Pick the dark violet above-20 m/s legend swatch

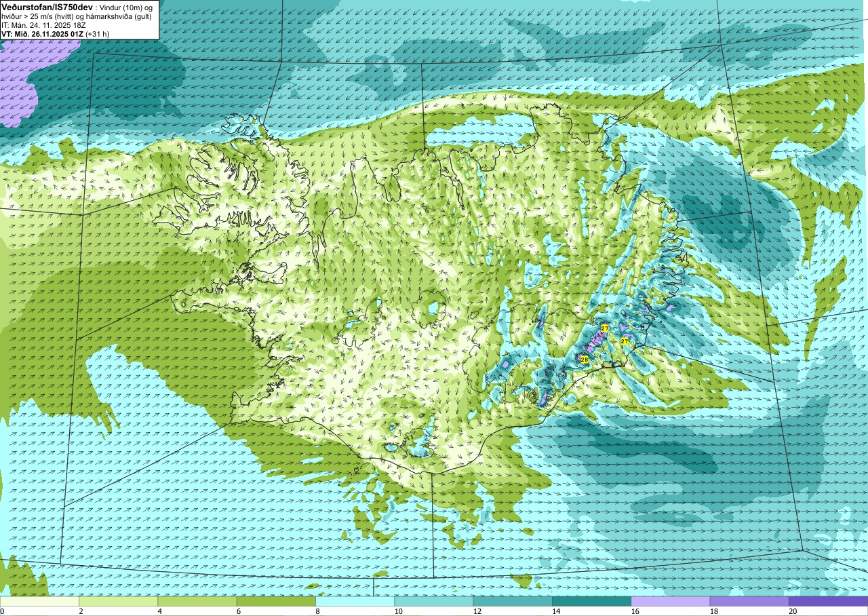[x=828, y=601]
